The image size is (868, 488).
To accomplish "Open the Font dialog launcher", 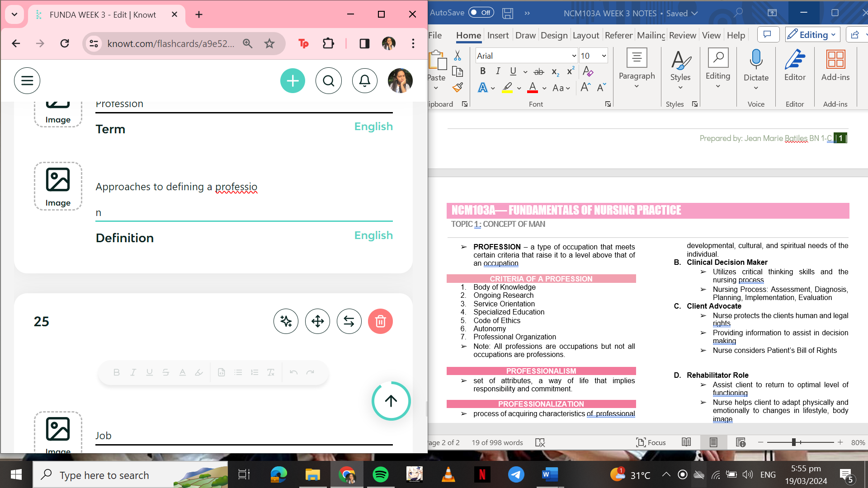I will coord(608,104).
